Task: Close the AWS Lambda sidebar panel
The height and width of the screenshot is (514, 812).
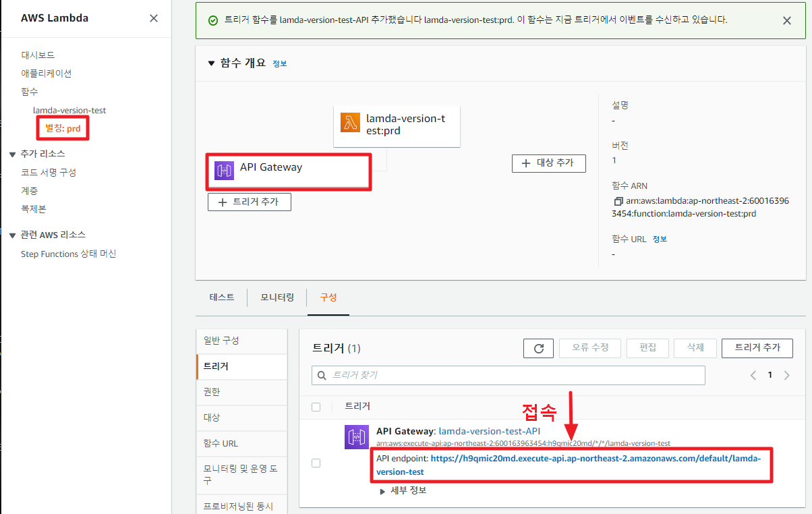Action: 154,18
